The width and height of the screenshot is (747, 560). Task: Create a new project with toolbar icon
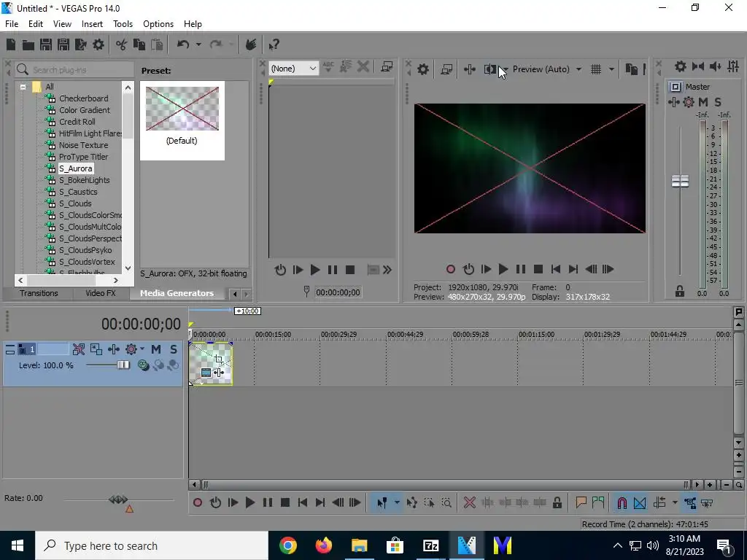pyautogui.click(x=10, y=44)
